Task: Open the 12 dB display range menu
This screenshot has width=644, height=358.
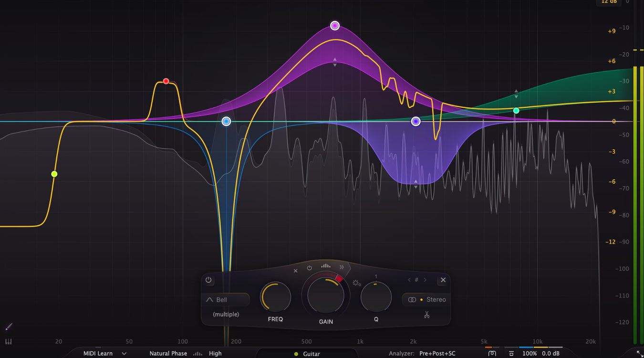Action: pyautogui.click(x=609, y=2)
